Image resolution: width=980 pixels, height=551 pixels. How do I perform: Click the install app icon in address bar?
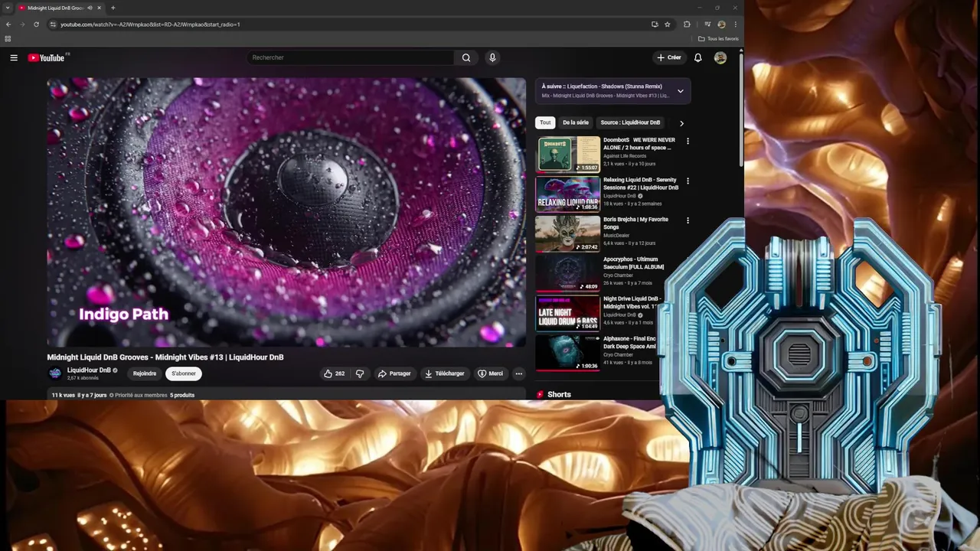655,24
